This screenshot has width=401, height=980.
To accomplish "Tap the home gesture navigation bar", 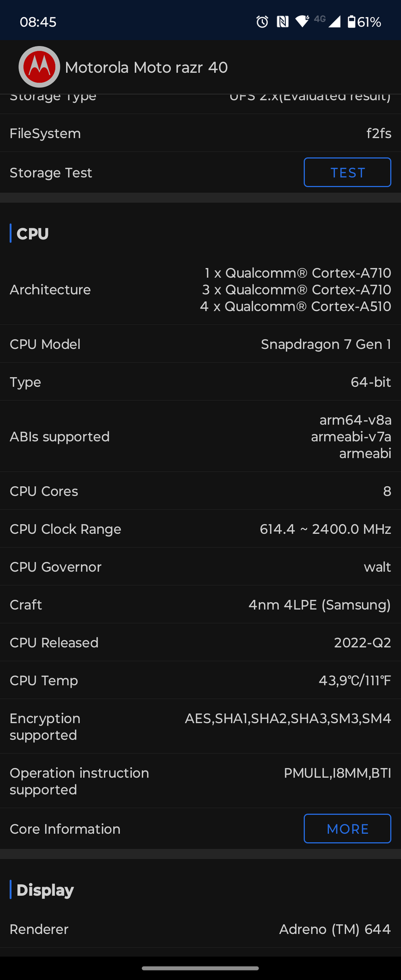I will (200, 968).
